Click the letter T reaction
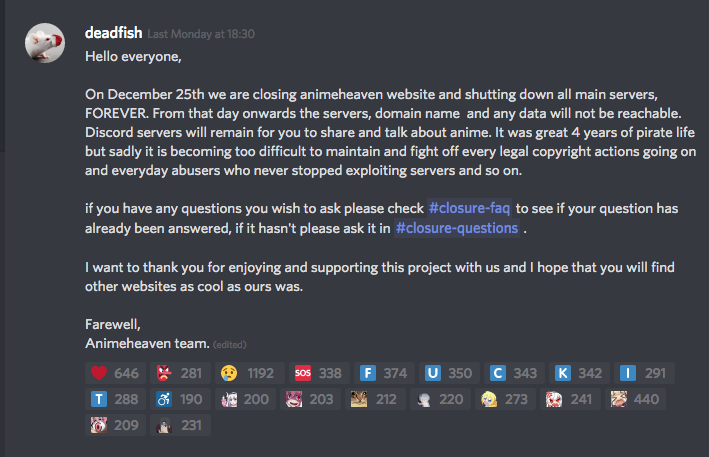Image resolution: width=709 pixels, height=457 pixels. tap(114, 399)
